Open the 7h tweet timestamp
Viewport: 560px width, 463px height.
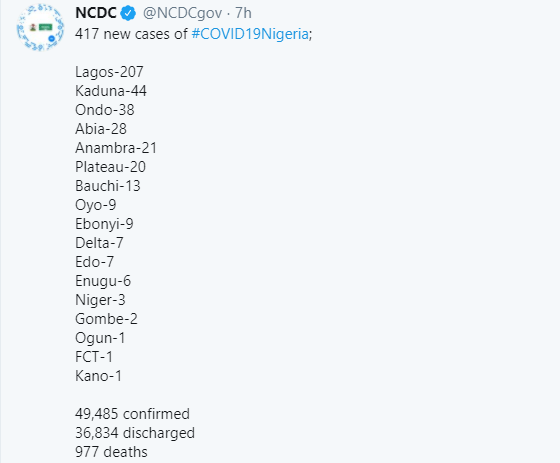click(x=243, y=13)
